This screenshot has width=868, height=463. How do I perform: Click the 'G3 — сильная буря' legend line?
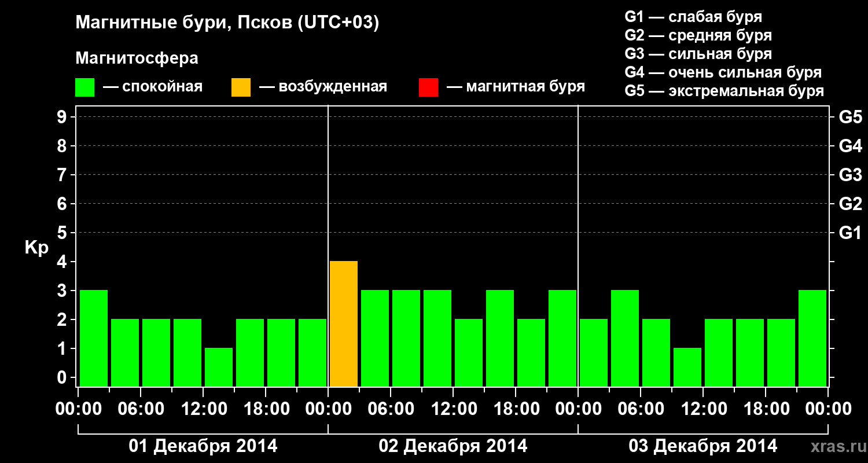(698, 54)
